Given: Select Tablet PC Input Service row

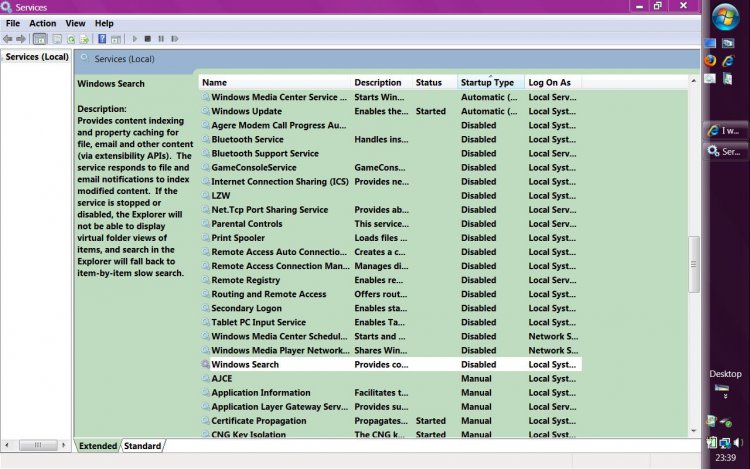Looking at the screenshot, I should 390,322.
